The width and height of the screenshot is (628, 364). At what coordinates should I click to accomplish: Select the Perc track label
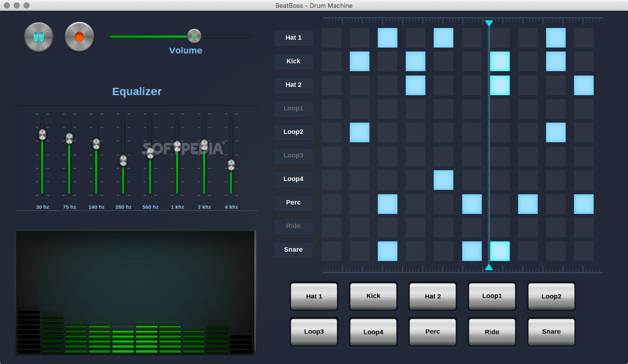click(x=293, y=203)
